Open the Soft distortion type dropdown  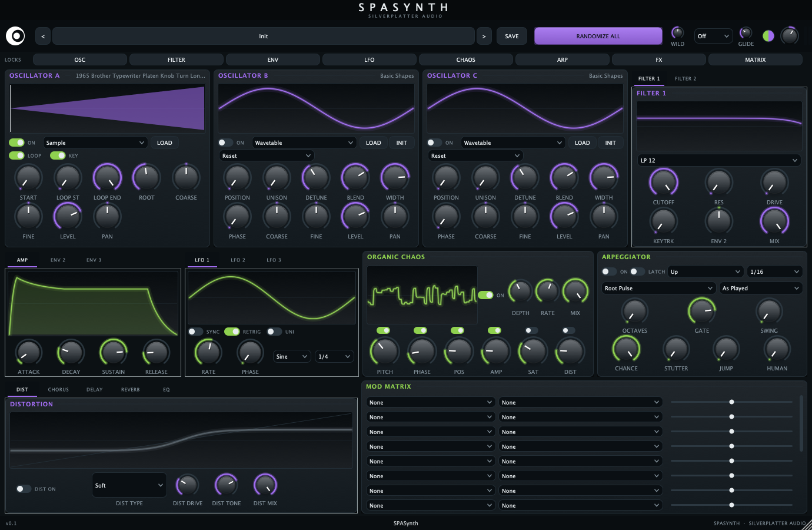point(129,485)
